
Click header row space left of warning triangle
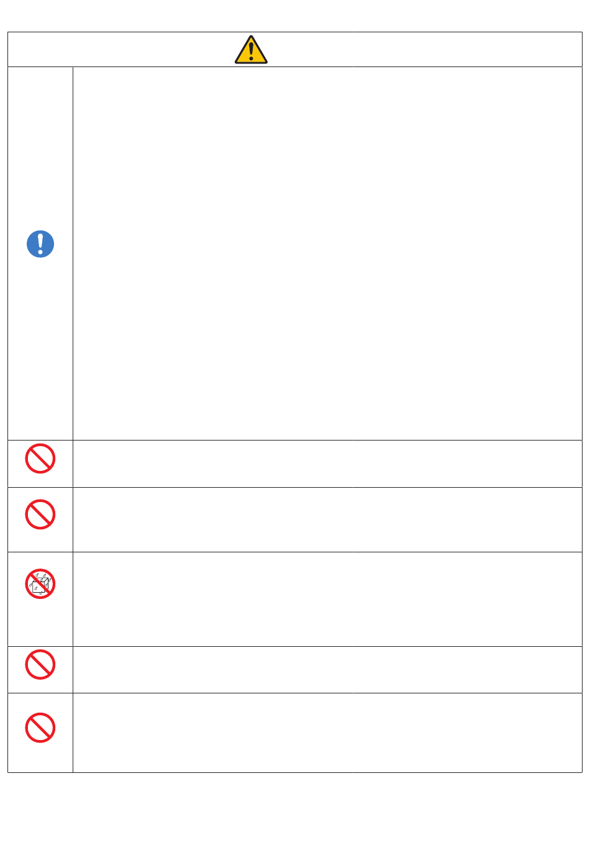click(x=118, y=50)
